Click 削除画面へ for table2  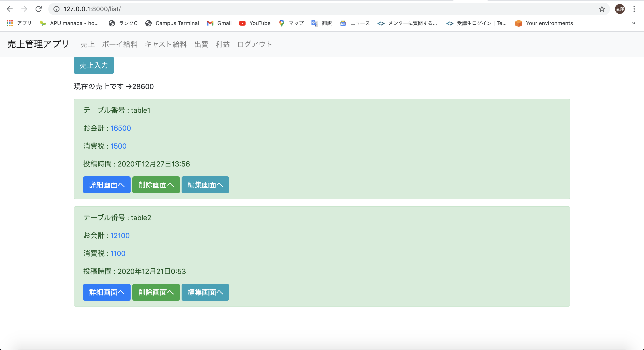click(x=156, y=292)
